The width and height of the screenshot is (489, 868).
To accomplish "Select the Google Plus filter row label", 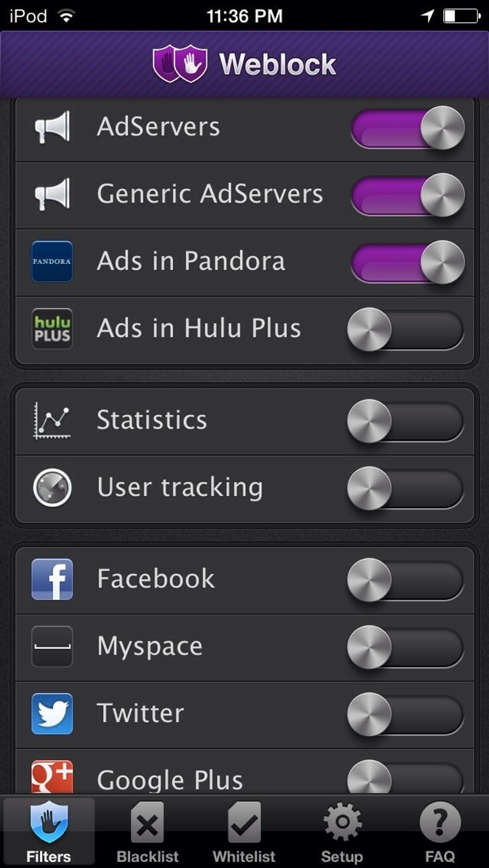I will (170, 780).
